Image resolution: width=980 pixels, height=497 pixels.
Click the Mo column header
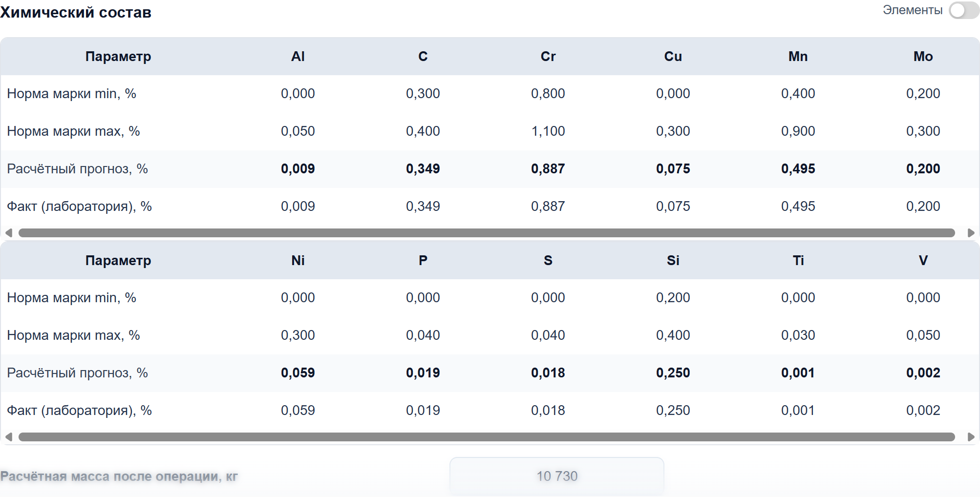pos(923,57)
